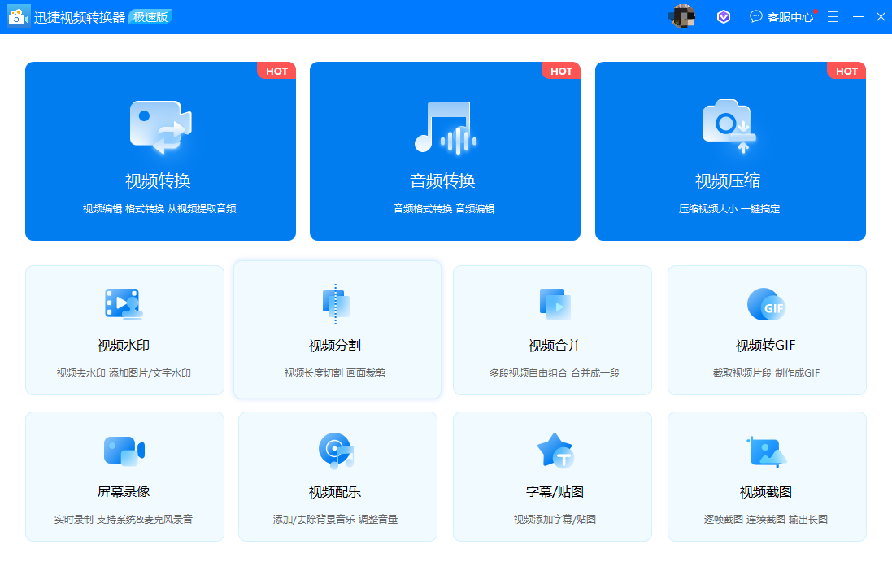The width and height of the screenshot is (892, 588).
Task: Open the 视频转换 video conversion icon
Action: pos(160,127)
